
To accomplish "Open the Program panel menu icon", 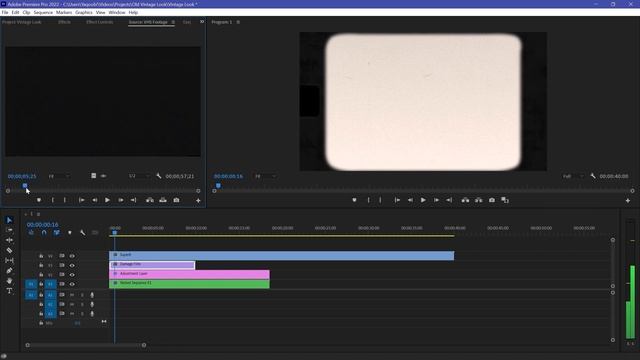I will coord(238,22).
